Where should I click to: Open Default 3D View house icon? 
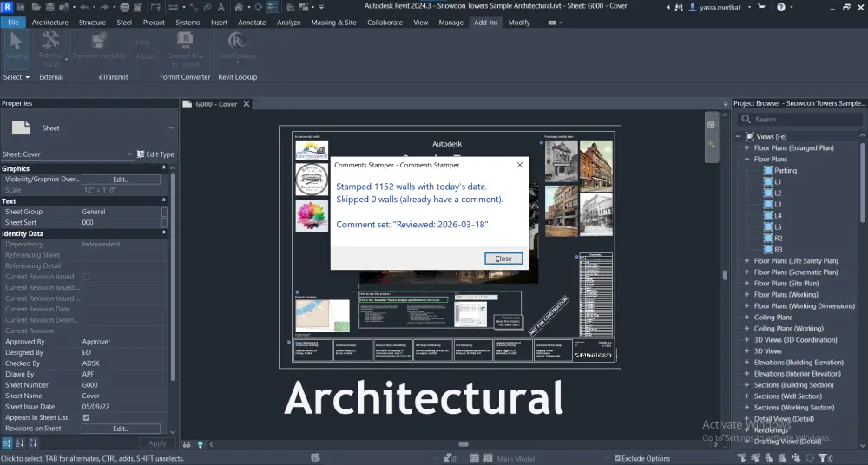tap(239, 7)
